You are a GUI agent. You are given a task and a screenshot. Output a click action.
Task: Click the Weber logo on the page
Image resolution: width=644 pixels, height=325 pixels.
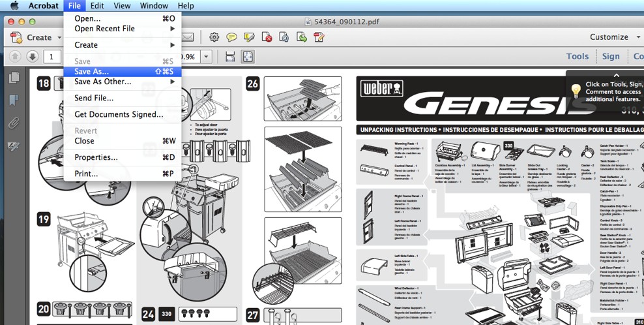pos(381,89)
